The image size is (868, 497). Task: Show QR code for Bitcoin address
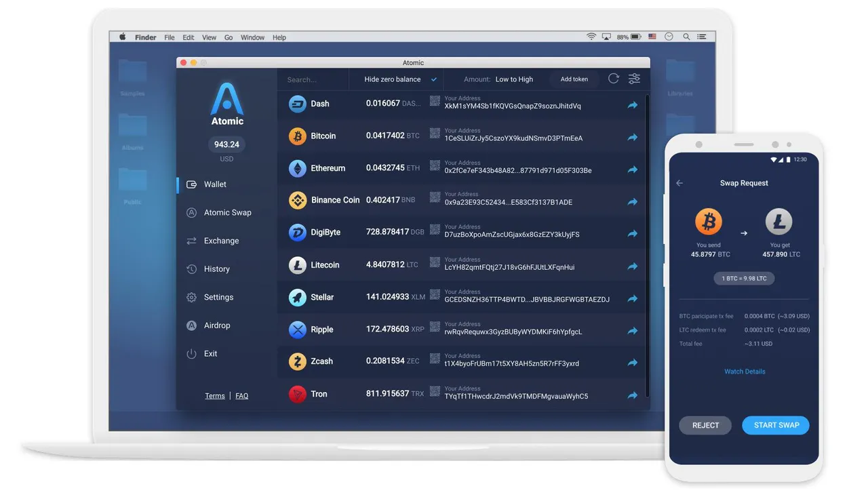(435, 134)
